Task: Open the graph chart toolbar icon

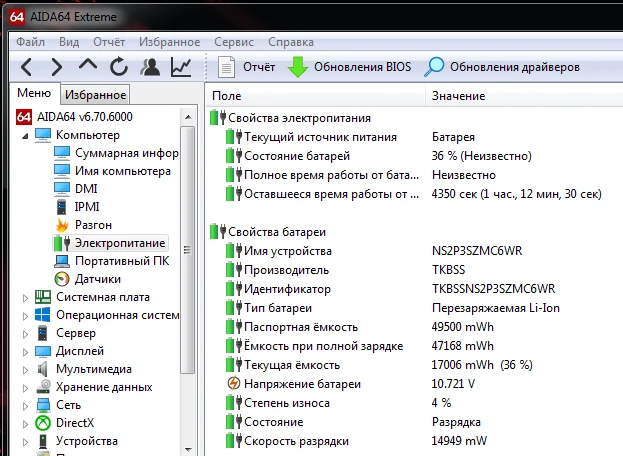Action: click(181, 66)
